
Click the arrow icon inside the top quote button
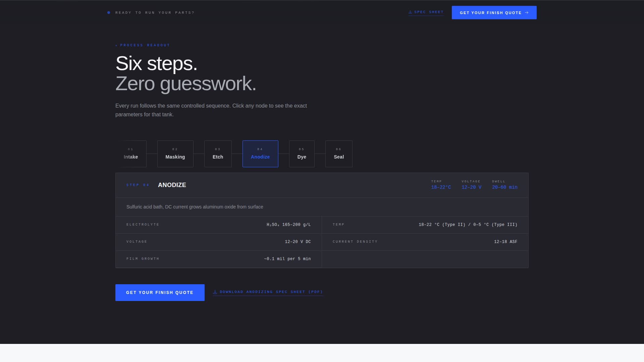pos(526,13)
